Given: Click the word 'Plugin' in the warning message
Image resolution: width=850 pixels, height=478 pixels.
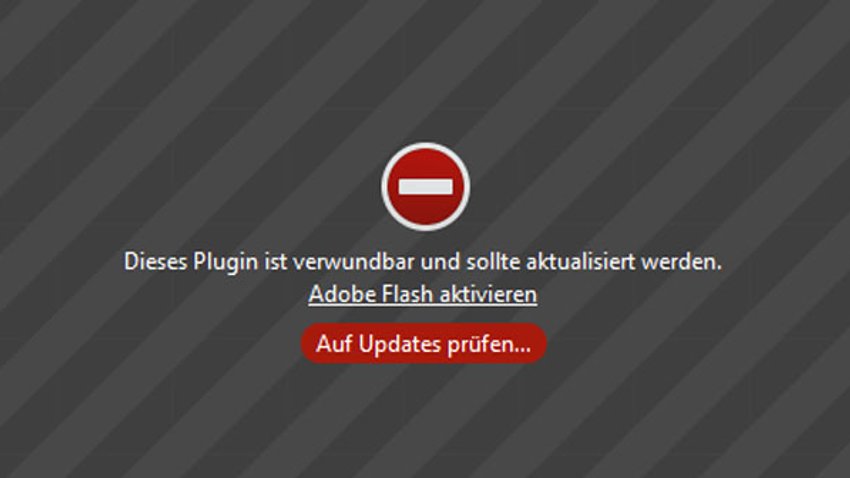Looking at the screenshot, I should pos(226,262).
